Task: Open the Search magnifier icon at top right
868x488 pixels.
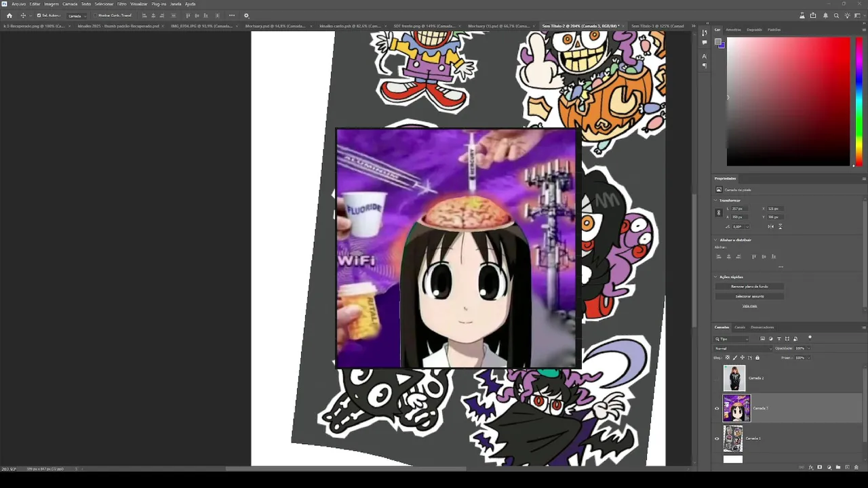Action: point(836,16)
